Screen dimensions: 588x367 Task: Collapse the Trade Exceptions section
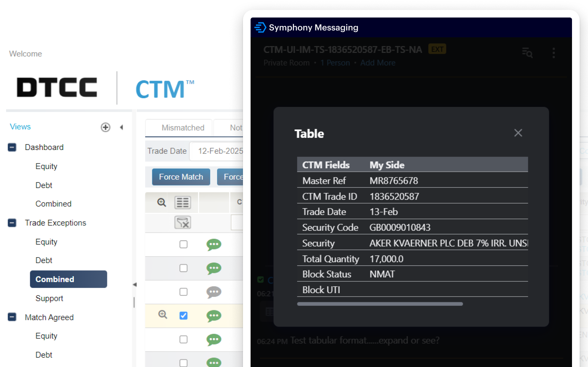click(x=12, y=223)
